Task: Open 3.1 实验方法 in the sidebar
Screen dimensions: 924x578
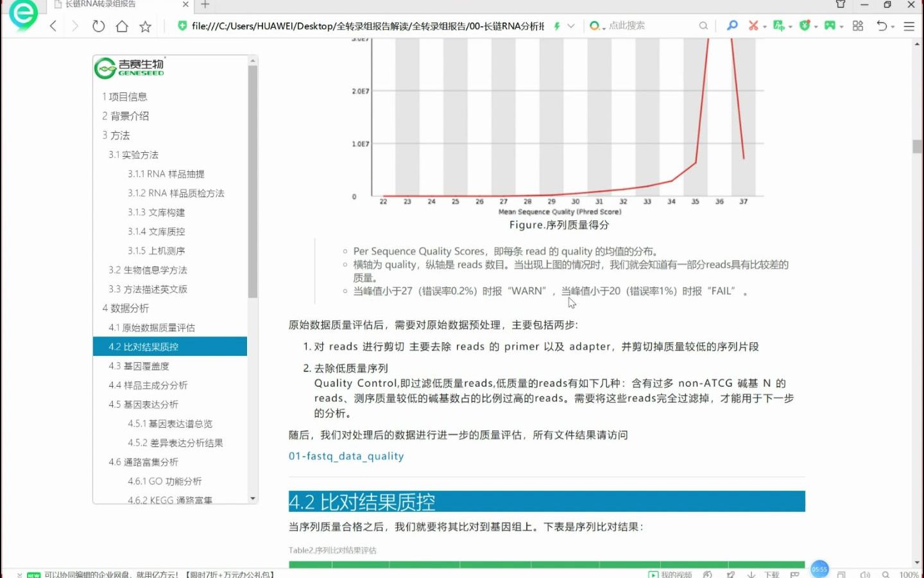Action: tap(133, 155)
